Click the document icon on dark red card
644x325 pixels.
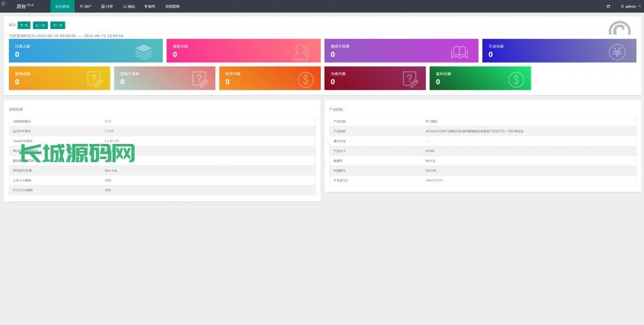(410, 79)
